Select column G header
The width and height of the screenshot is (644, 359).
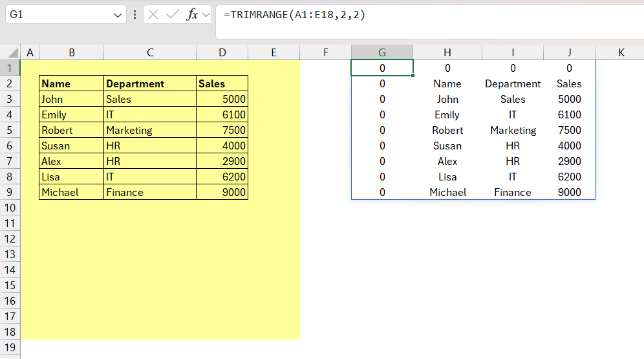(382, 52)
